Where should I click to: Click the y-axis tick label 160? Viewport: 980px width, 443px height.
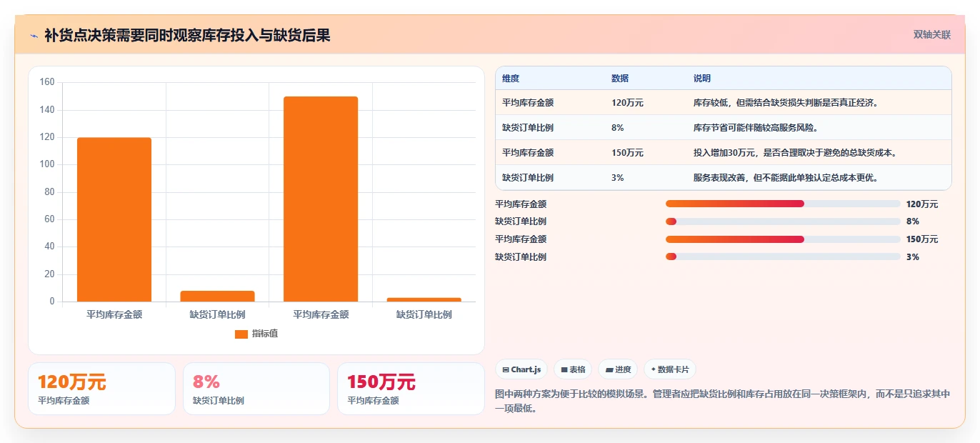click(47, 82)
